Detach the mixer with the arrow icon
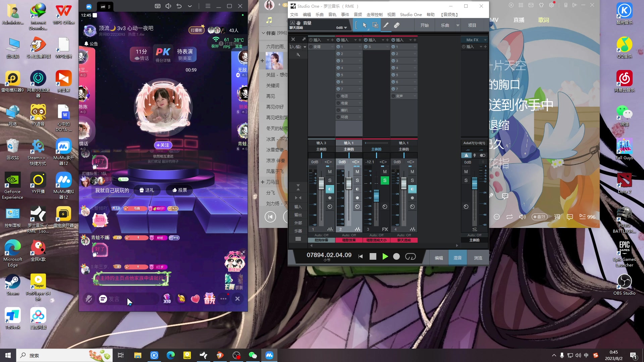Screen dimensions: 644x362 click(x=304, y=39)
